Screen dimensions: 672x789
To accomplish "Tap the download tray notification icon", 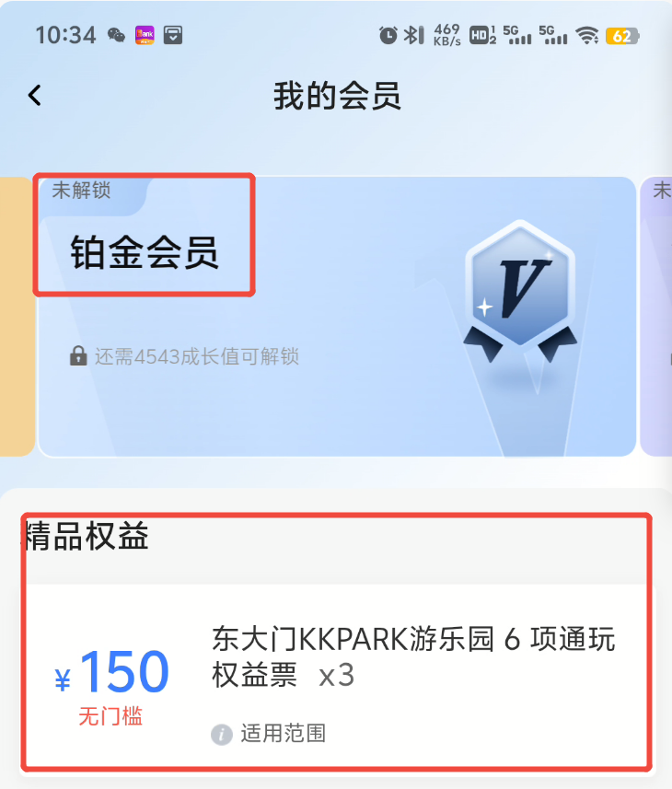I will point(173,35).
